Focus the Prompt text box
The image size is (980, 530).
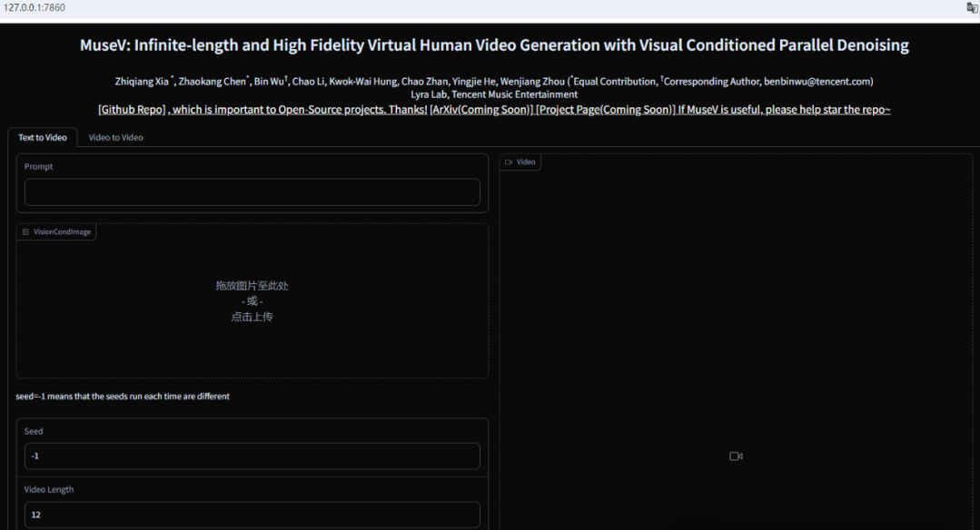(252, 192)
